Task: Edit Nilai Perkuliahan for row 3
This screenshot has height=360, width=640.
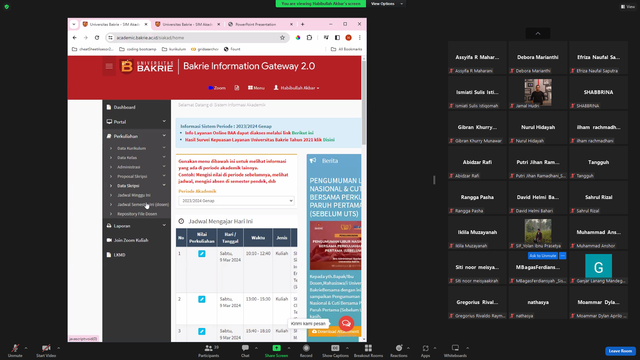Action: (x=202, y=331)
